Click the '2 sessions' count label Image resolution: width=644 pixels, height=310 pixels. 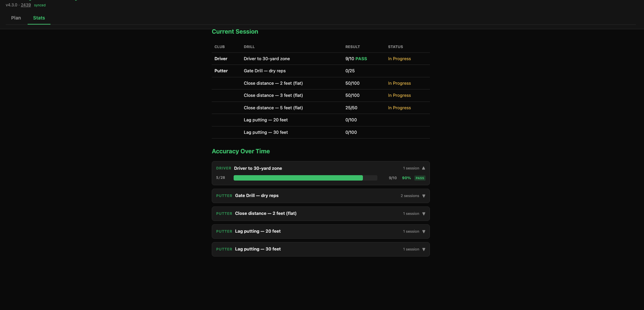pyautogui.click(x=410, y=196)
